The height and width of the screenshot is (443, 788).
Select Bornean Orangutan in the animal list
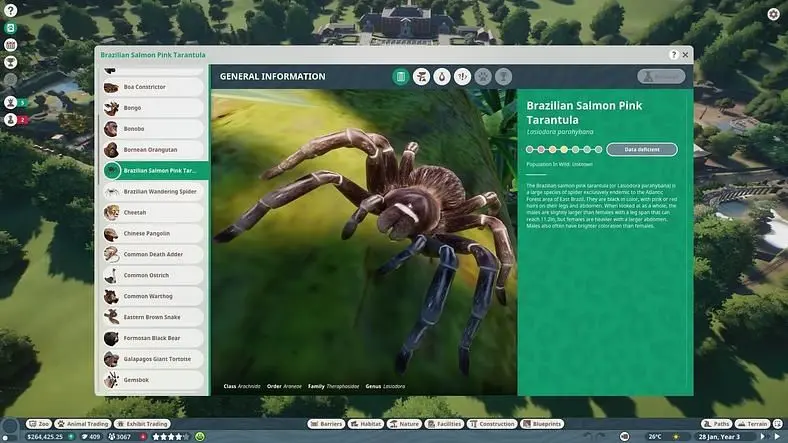(x=154, y=150)
